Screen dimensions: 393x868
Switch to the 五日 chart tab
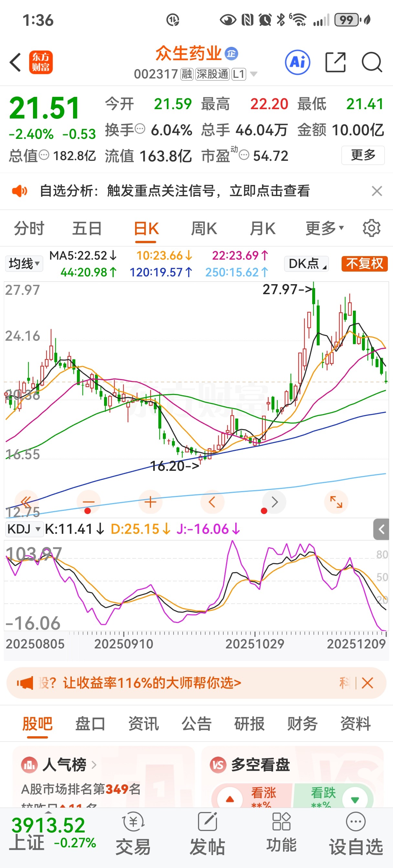[x=87, y=228]
